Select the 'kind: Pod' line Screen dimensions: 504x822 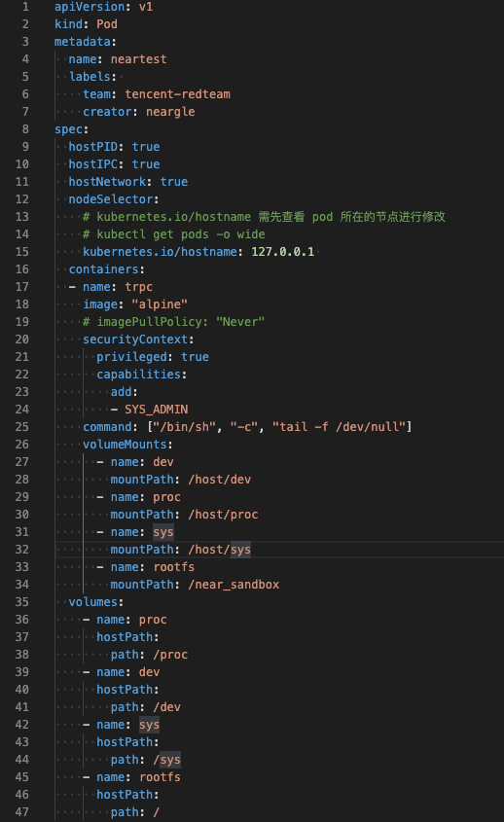point(86,24)
